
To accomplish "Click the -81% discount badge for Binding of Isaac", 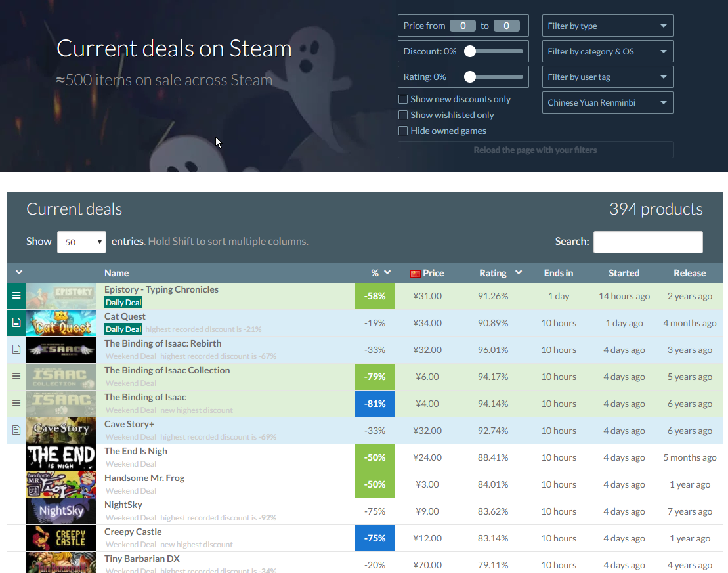I will pos(375,404).
